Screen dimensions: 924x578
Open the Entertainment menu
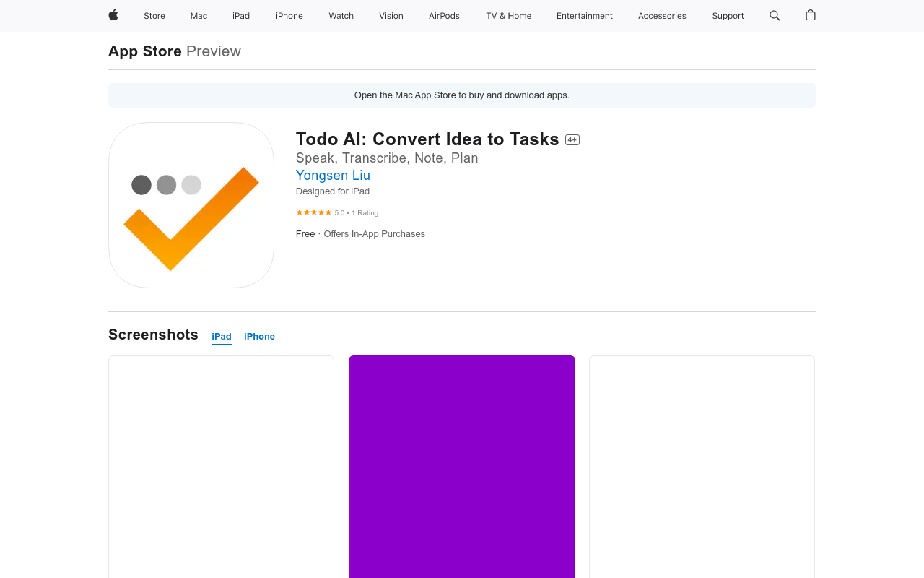click(x=585, y=16)
